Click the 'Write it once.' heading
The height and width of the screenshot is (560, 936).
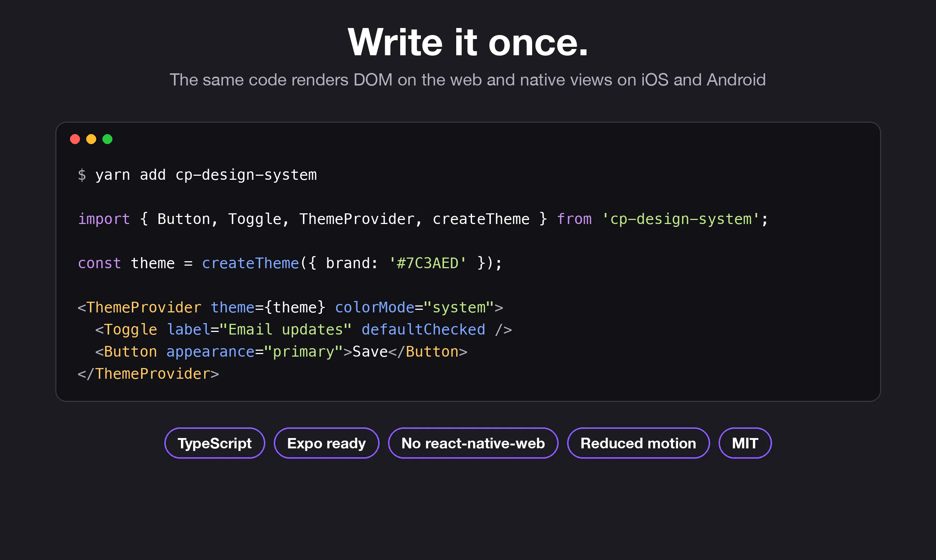[468, 42]
